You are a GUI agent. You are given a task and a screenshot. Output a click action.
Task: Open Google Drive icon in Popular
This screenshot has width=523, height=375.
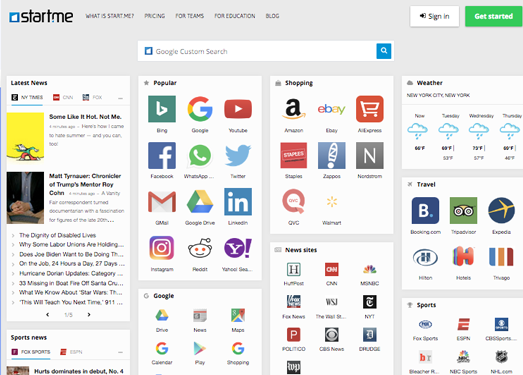200,202
